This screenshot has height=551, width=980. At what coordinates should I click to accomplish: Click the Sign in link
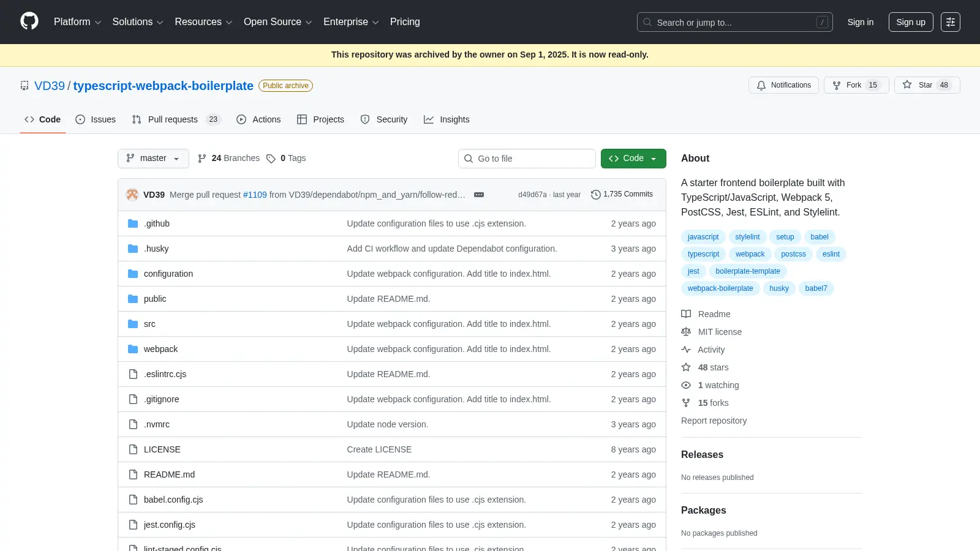(x=861, y=22)
